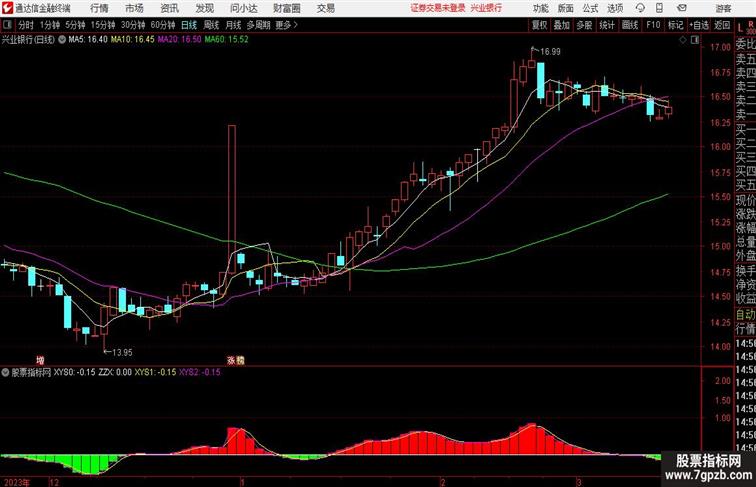Switch to the 30分钟 period tab

click(133, 25)
